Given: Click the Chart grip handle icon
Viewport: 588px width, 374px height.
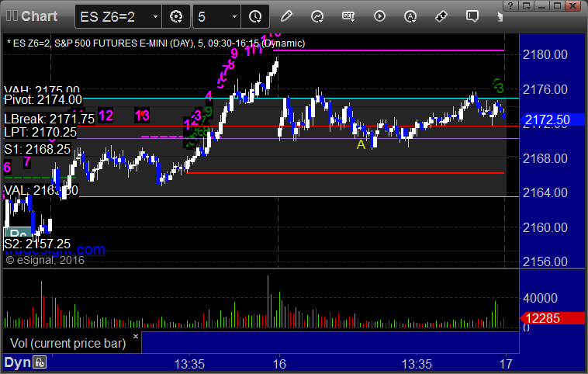Looking at the screenshot, I should [12, 16].
